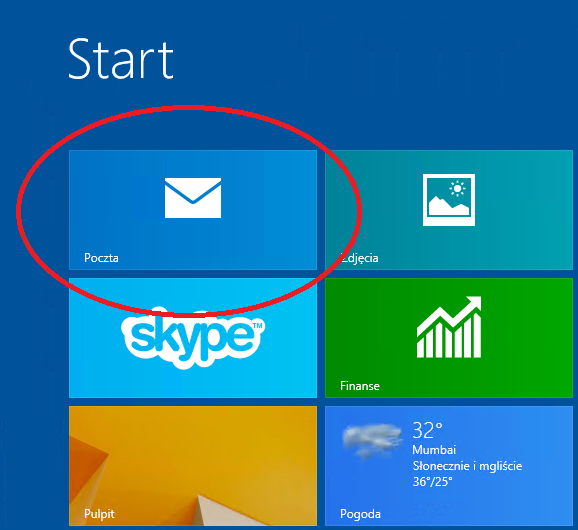The width and height of the screenshot is (578, 530).
Task: Open the Poczta envelope mail icon
Action: [x=193, y=198]
